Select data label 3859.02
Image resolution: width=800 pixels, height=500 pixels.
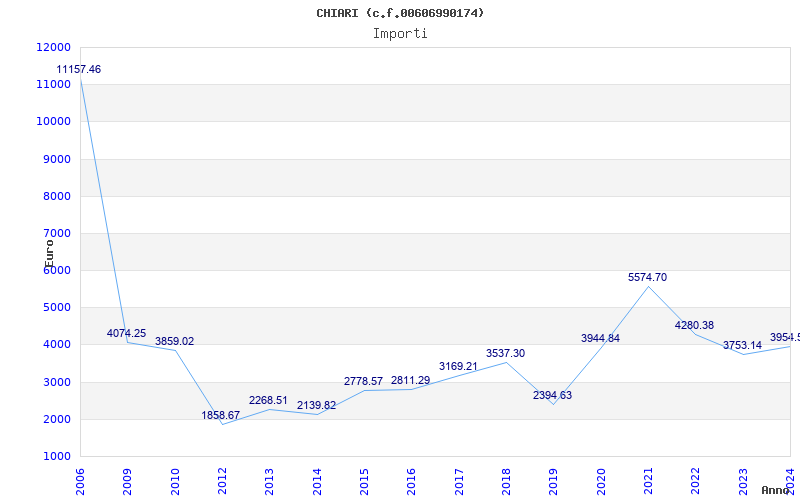tap(174, 341)
